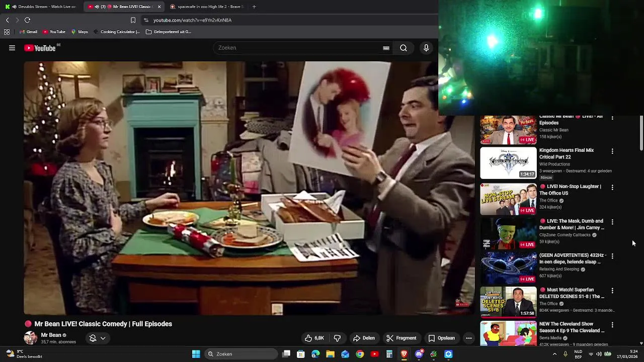The image size is (644, 362).
Task: Open the on-screen keyboard in search box
Action: pos(386,48)
